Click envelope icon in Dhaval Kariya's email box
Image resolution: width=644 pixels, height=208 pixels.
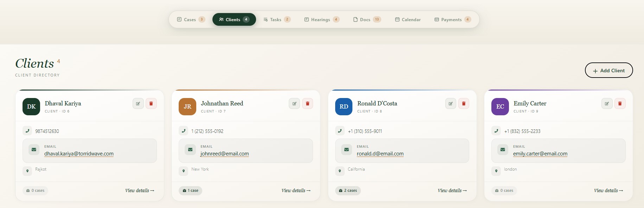[x=34, y=149]
